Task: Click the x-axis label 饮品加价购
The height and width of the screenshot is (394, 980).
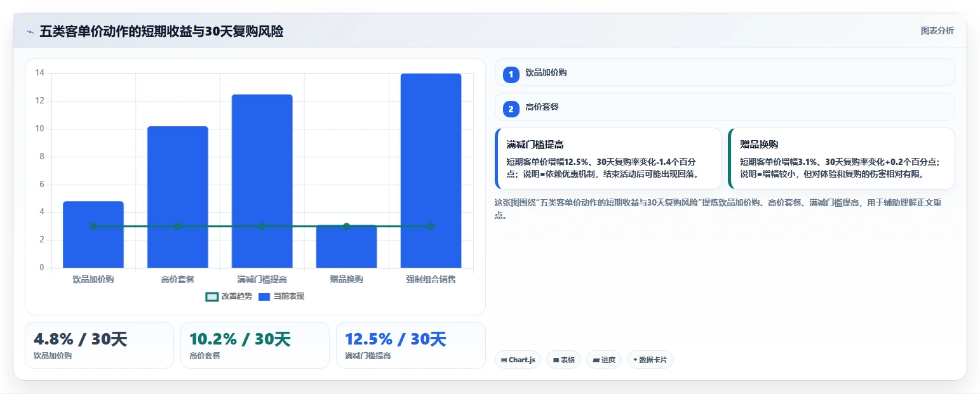Action: point(93,279)
